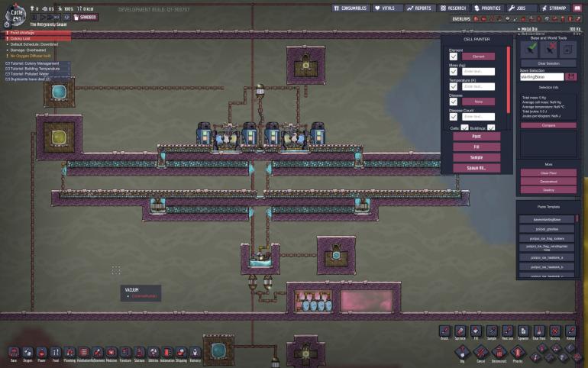Select the sandbox Spawner tool

(x=523, y=332)
